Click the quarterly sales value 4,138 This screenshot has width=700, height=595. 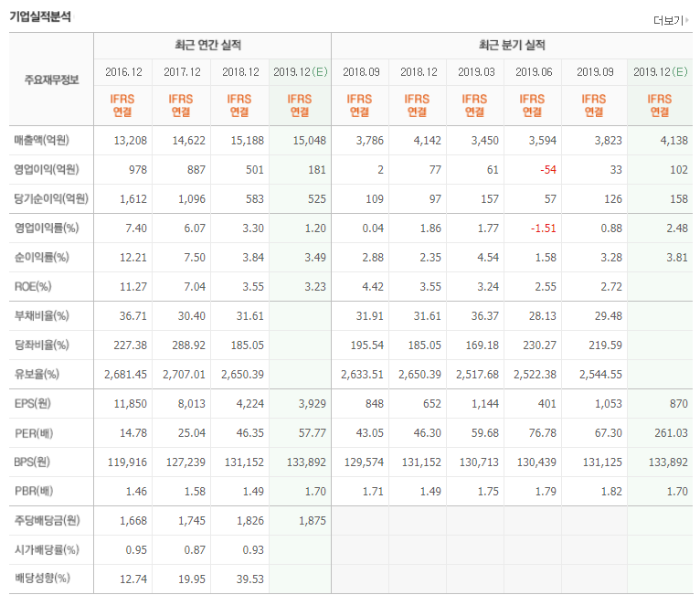pyautogui.click(x=673, y=141)
